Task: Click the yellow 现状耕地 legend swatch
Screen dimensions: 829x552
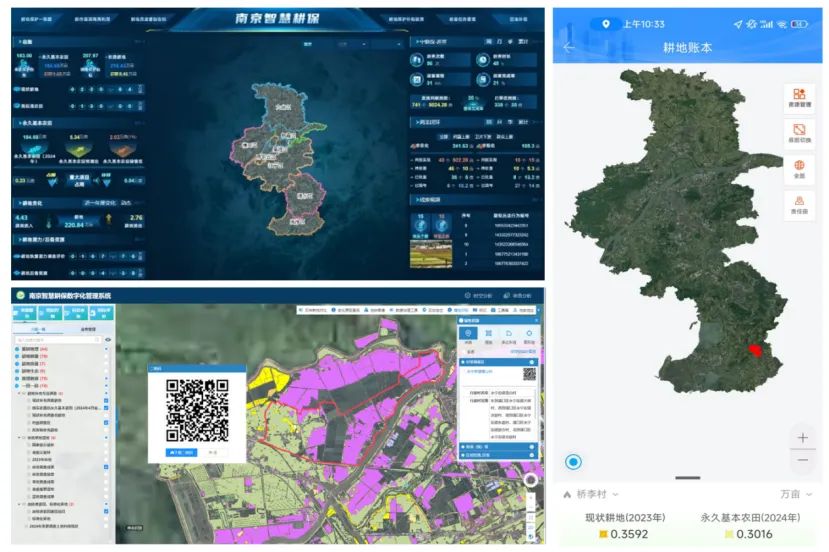Action: tap(603, 535)
